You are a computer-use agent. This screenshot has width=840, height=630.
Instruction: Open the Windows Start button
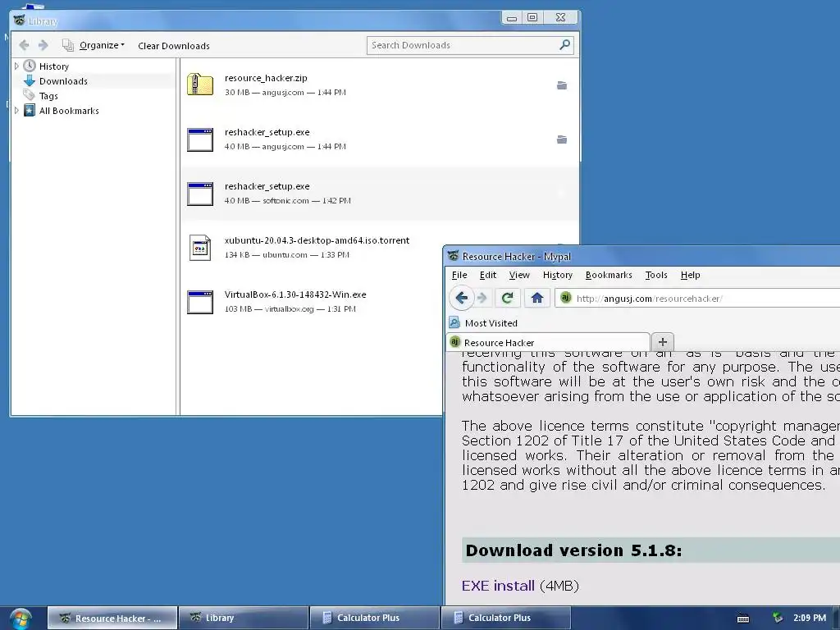pyautogui.click(x=21, y=619)
